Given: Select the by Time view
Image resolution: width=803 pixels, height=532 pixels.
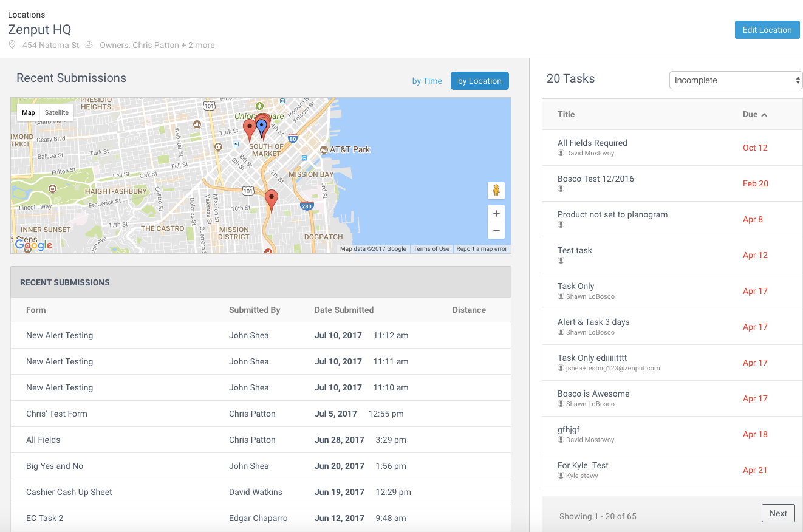Looking at the screenshot, I should click(x=427, y=81).
